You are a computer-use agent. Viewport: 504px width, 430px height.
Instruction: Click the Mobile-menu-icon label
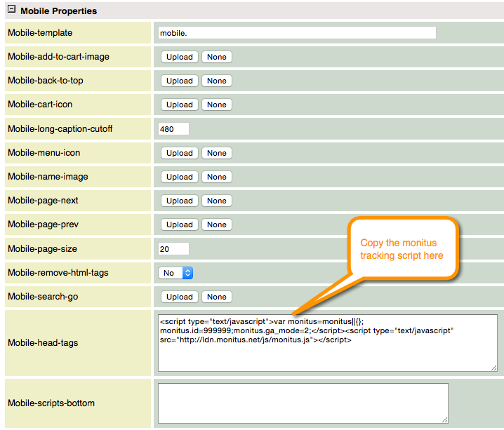(44, 153)
